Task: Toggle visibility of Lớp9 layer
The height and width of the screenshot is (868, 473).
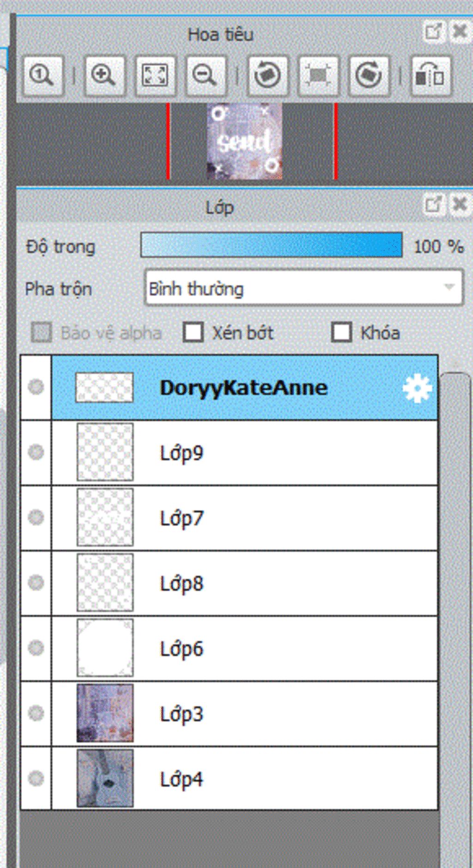Action: [36, 452]
